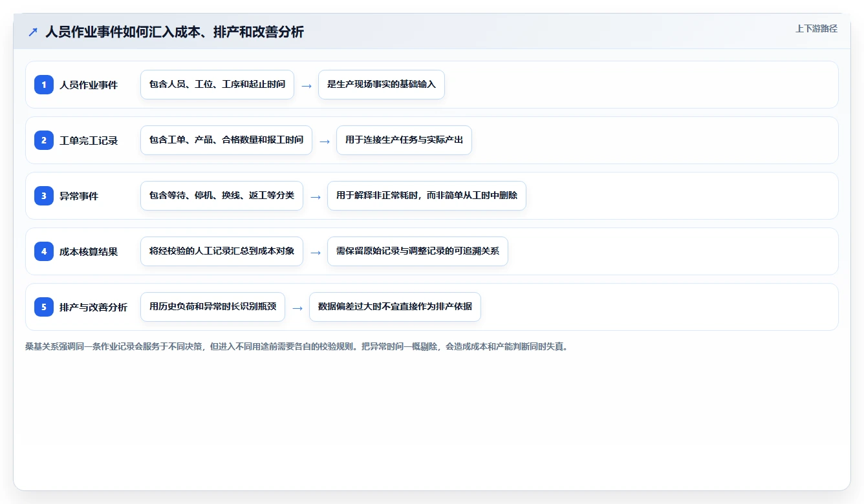This screenshot has width=864, height=504.
Task: Click chip 包含工单、产品、合格数量和报工时间
Action: coord(226,140)
